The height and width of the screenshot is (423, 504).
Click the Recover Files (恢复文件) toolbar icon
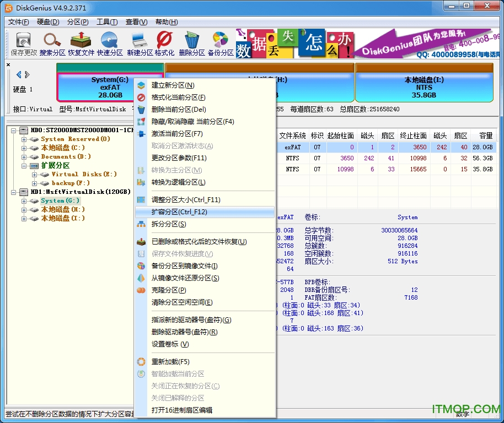click(81, 40)
